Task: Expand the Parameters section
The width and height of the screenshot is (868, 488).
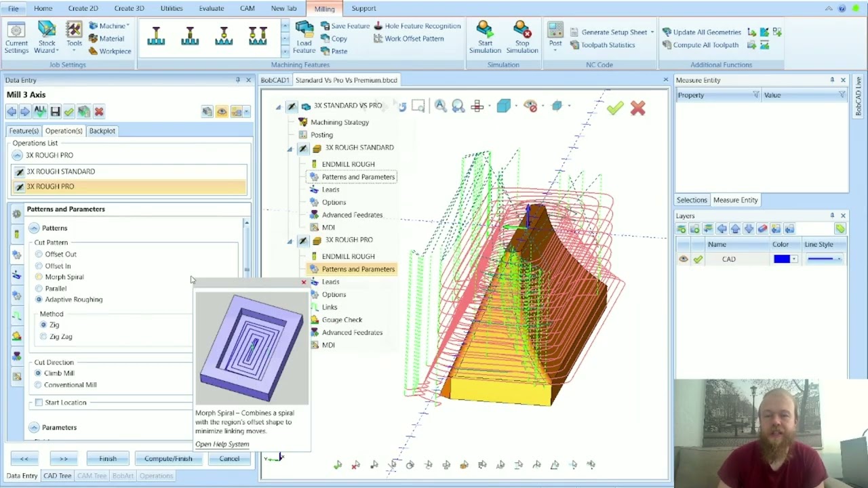Action: (x=34, y=428)
